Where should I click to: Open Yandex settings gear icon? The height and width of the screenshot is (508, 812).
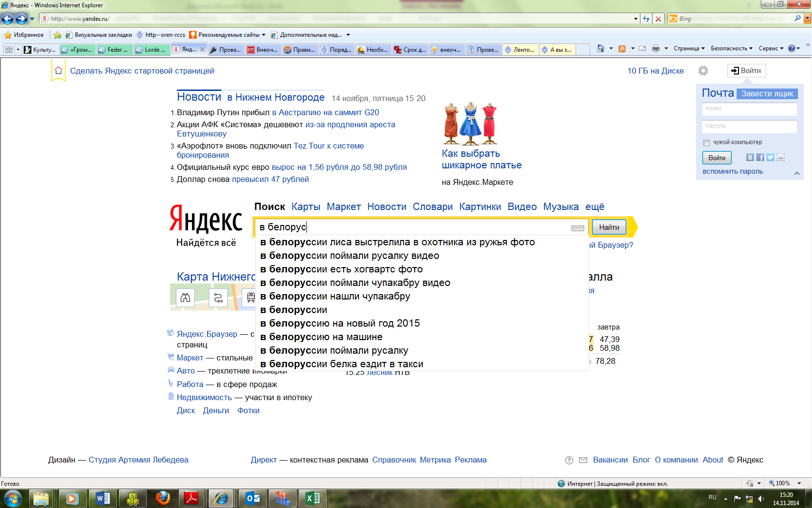[x=703, y=71]
